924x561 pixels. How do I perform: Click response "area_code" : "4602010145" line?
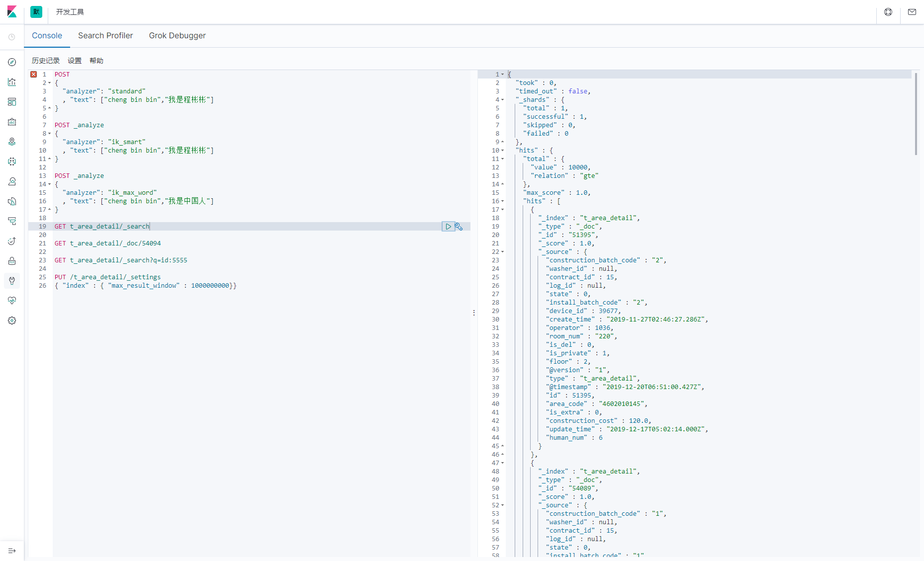(597, 404)
